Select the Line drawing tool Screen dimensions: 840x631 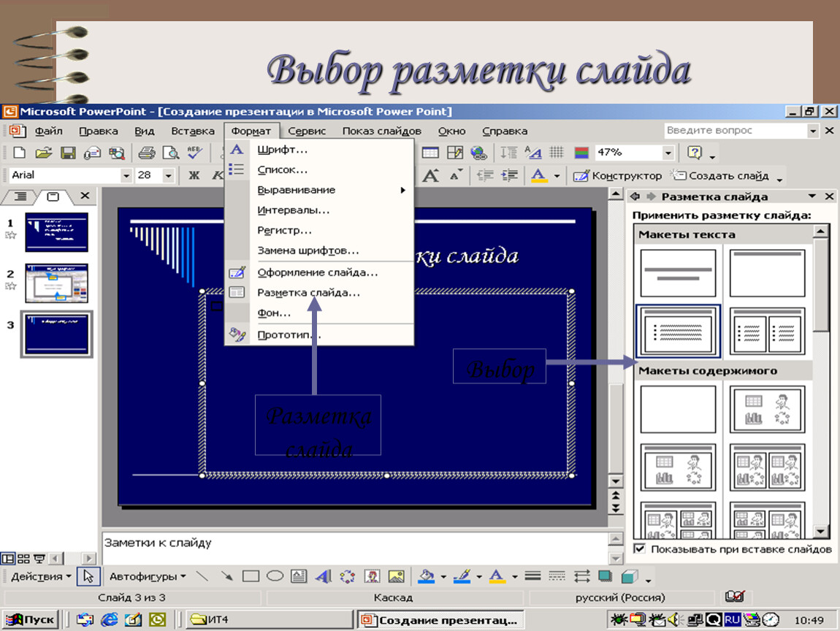coord(202,576)
